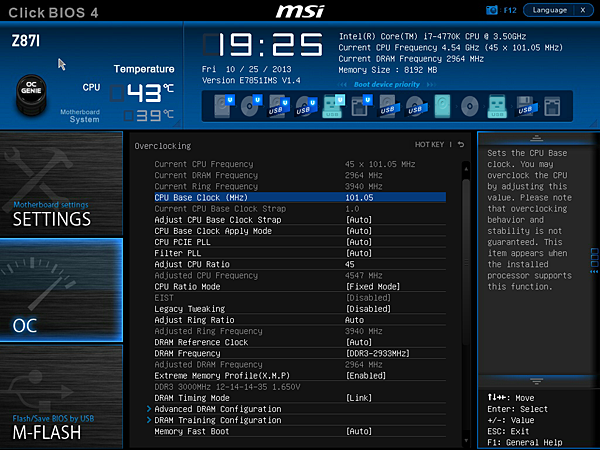The image size is (600, 450).
Task: Click the Current CPU Frequency row
Action: (300, 164)
